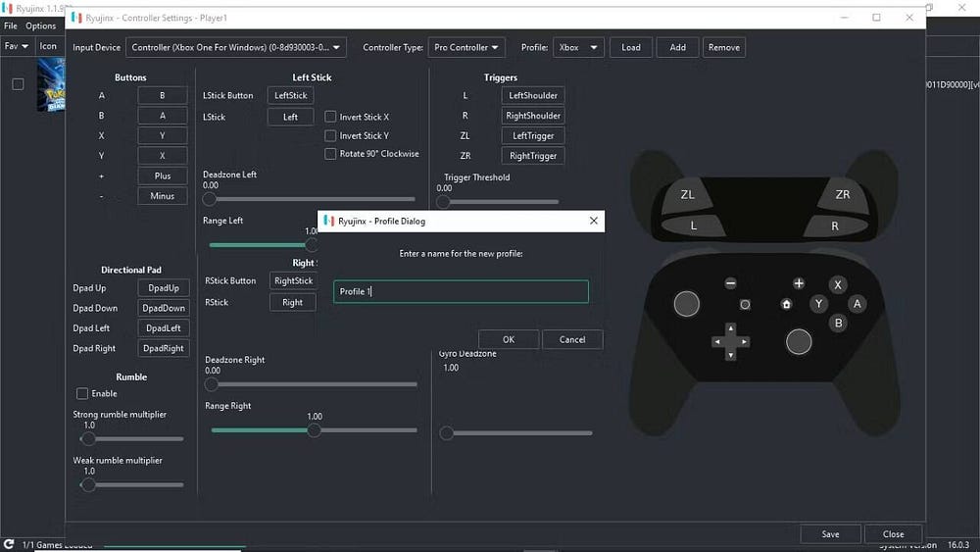Click the plus button on controller diagram

[798, 283]
